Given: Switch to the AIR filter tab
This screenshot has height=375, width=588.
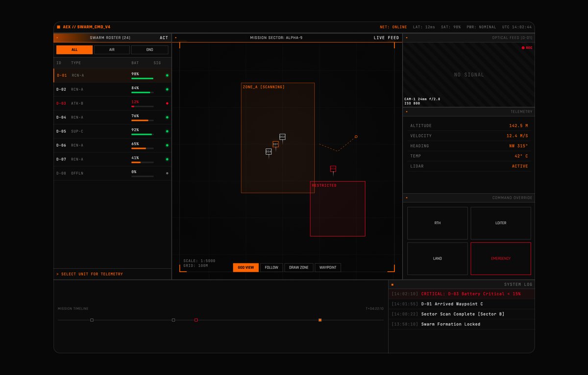Looking at the screenshot, I should point(111,49).
